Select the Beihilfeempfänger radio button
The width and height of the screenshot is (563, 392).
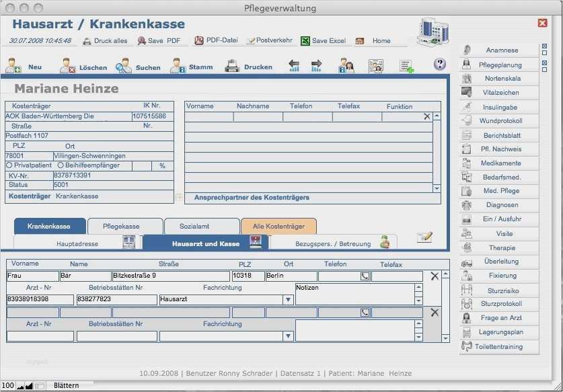(x=61, y=165)
